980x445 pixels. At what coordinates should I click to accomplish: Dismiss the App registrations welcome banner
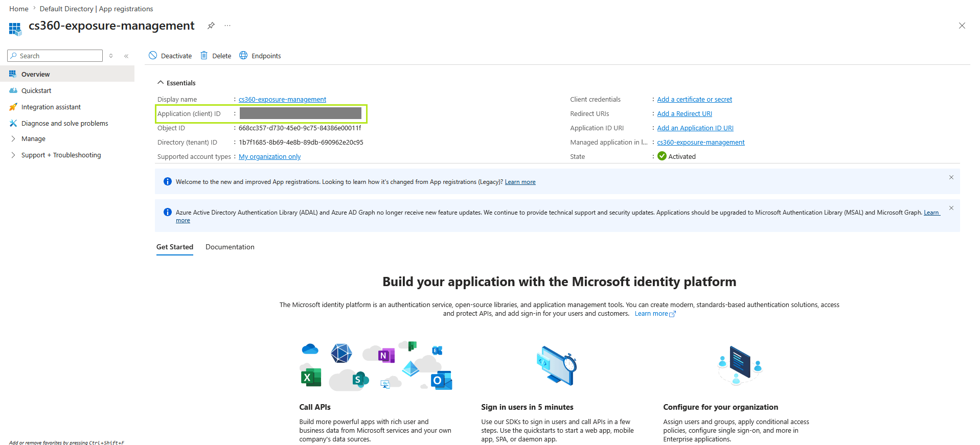pyautogui.click(x=951, y=177)
